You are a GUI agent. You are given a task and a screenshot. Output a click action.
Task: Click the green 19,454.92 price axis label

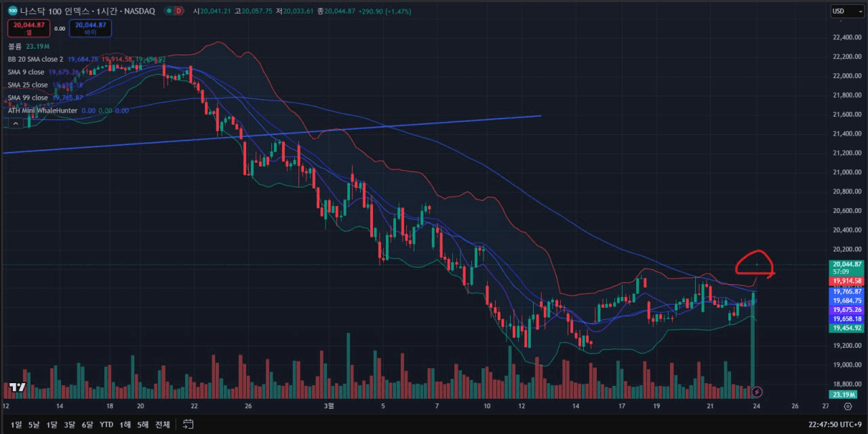(847, 328)
